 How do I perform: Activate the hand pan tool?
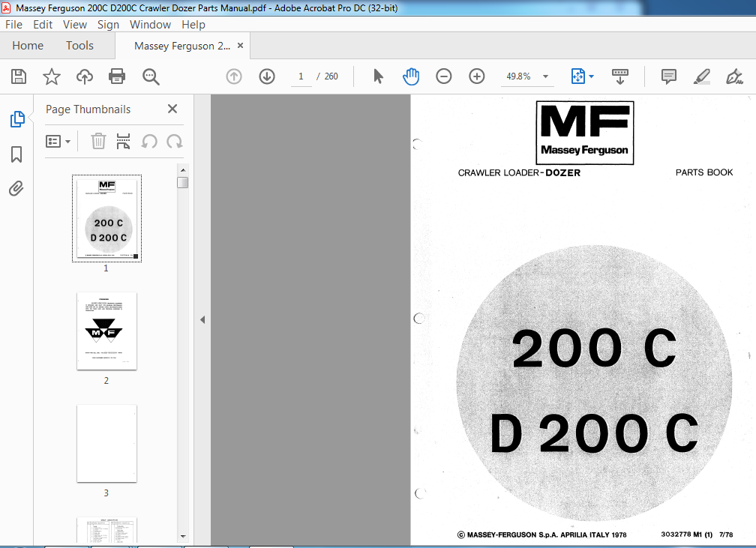411,76
